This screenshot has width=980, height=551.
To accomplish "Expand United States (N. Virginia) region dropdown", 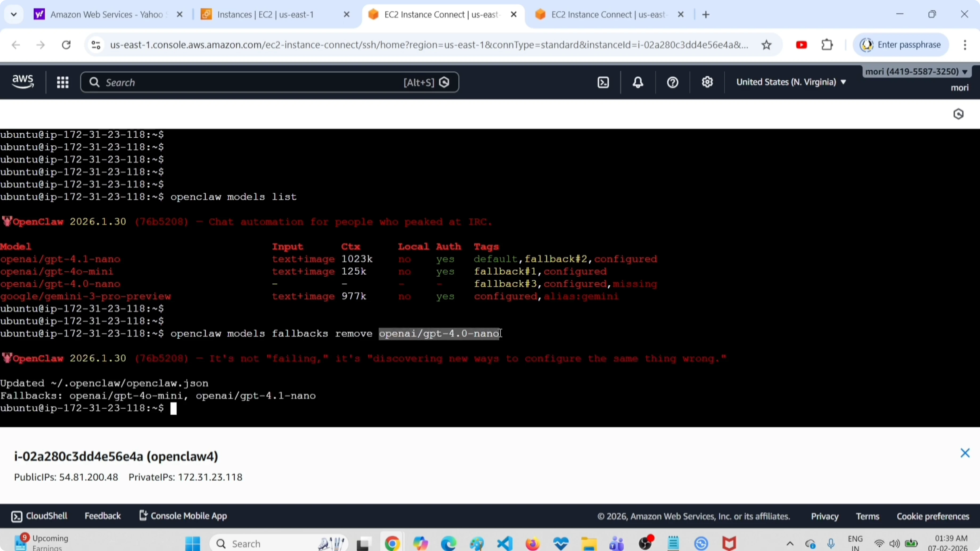I will tap(791, 82).
